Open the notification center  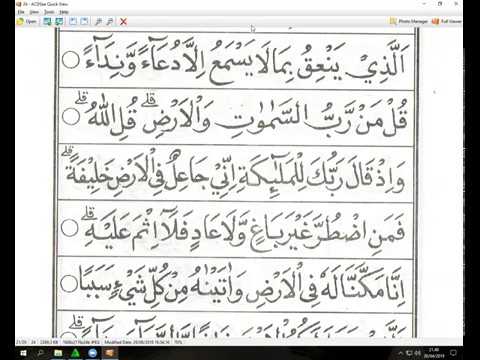tap(453, 353)
